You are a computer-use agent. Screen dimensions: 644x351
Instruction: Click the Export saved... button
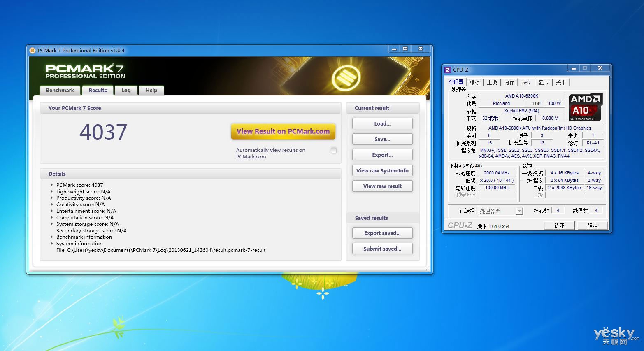pyautogui.click(x=382, y=233)
